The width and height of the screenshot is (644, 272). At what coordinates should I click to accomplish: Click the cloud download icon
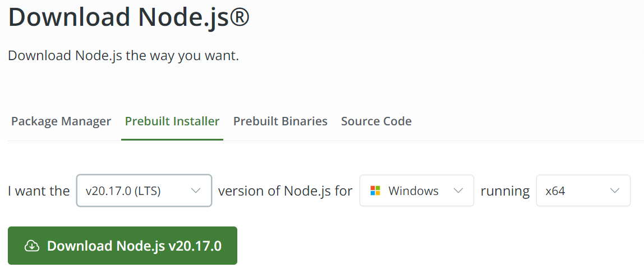tap(32, 246)
